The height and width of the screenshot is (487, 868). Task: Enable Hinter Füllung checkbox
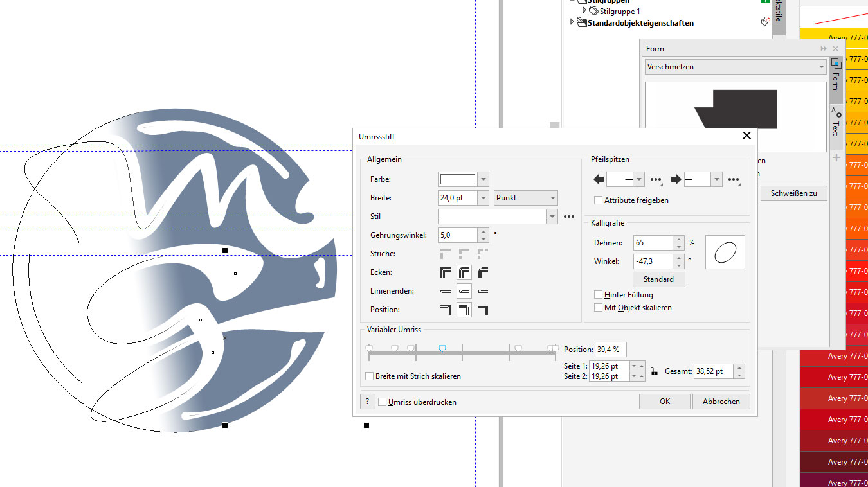point(599,295)
